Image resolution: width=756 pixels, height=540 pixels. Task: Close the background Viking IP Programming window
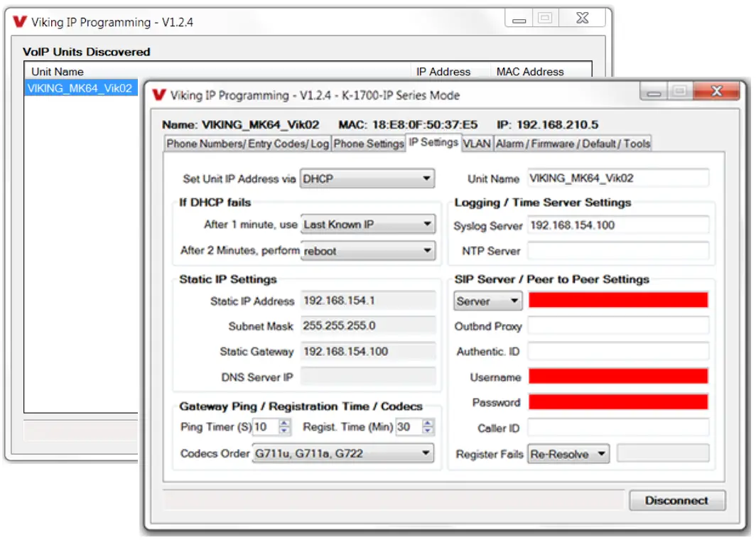[583, 18]
